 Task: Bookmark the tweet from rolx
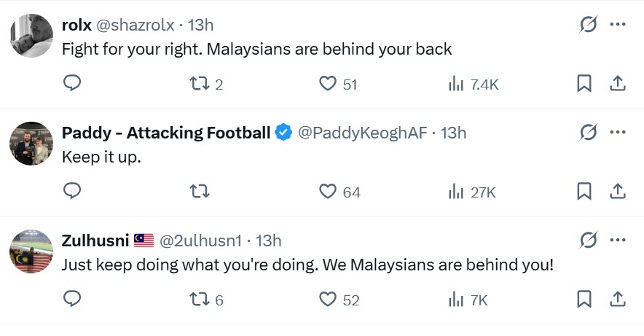[584, 84]
